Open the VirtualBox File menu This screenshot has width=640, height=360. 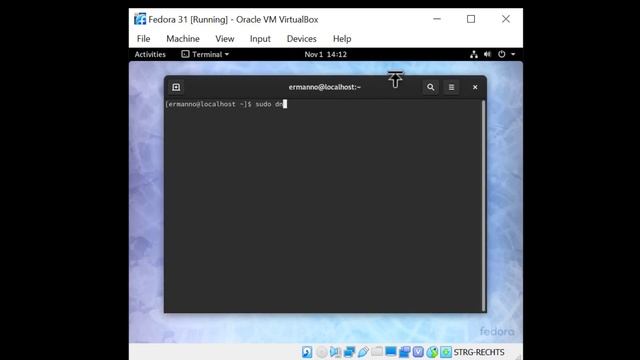143,39
